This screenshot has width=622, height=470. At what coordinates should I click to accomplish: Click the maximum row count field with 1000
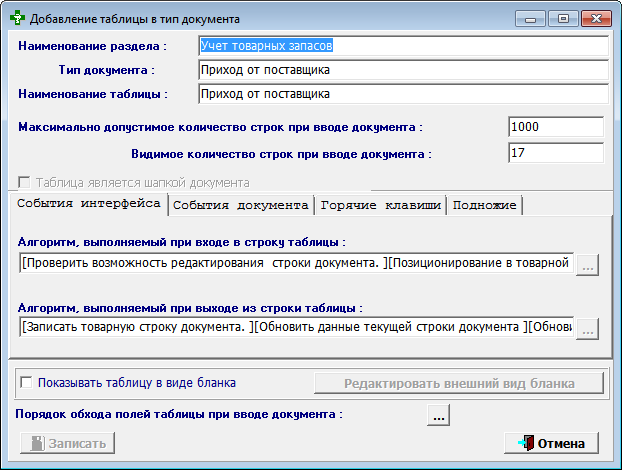click(x=556, y=127)
